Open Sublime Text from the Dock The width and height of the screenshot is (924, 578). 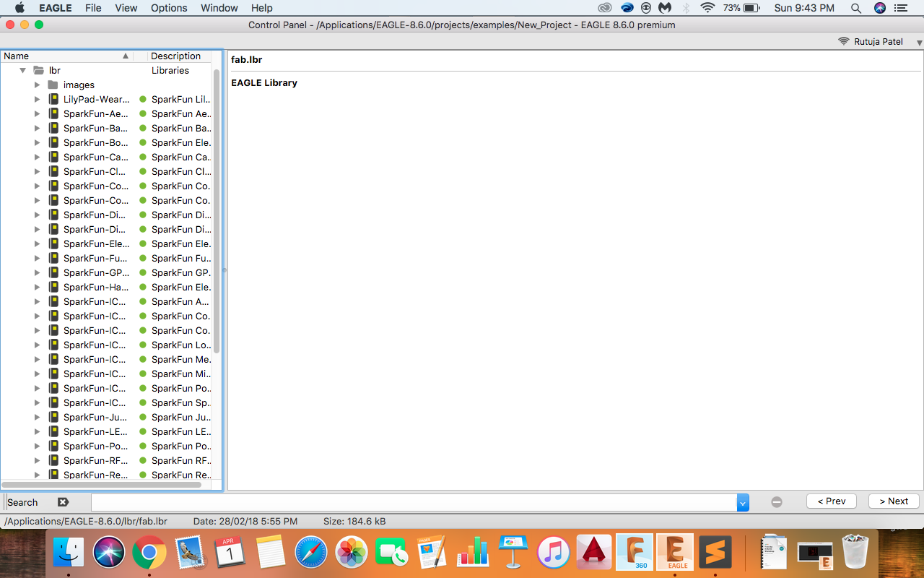point(715,553)
